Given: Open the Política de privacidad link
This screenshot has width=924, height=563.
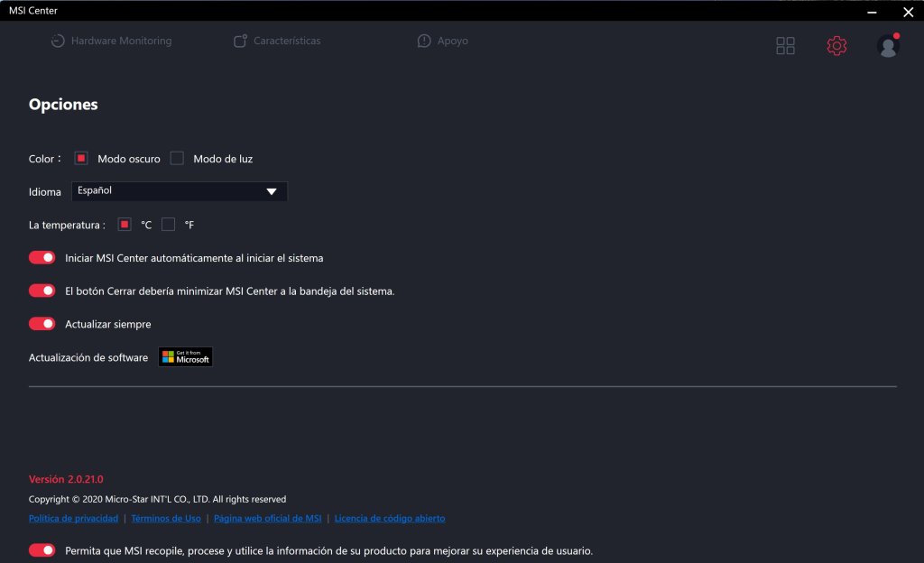Looking at the screenshot, I should [x=74, y=518].
